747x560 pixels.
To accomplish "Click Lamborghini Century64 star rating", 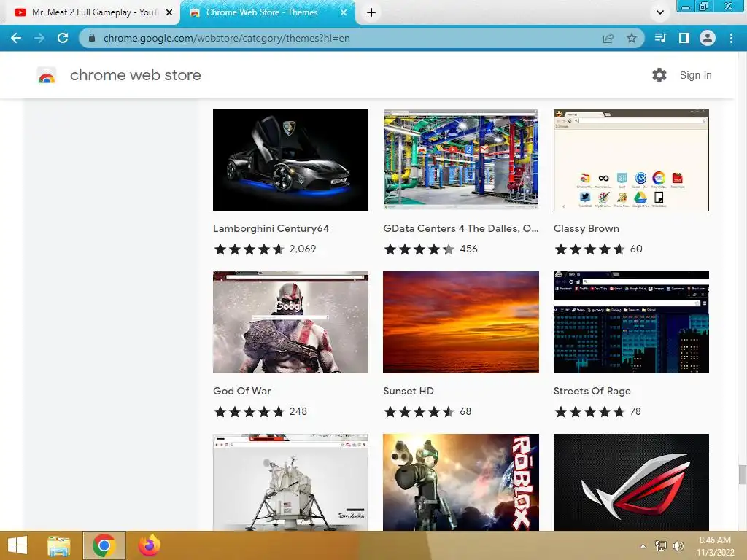I will 249,249.
